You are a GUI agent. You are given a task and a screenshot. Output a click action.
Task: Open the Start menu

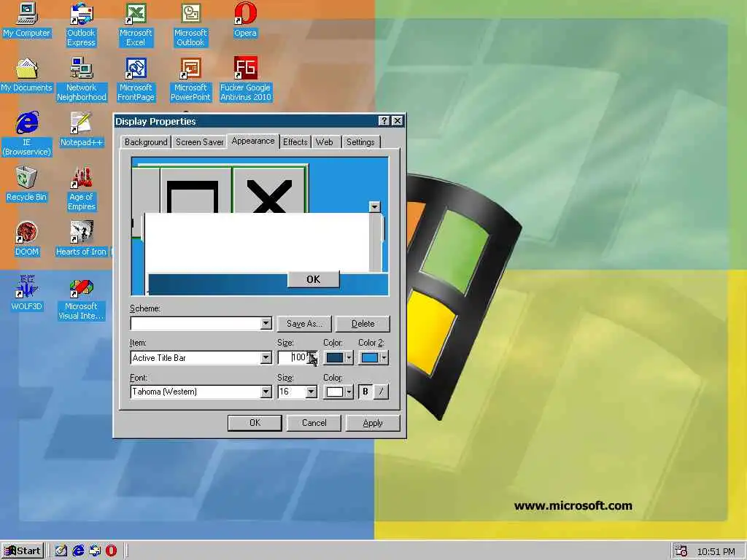point(23,551)
